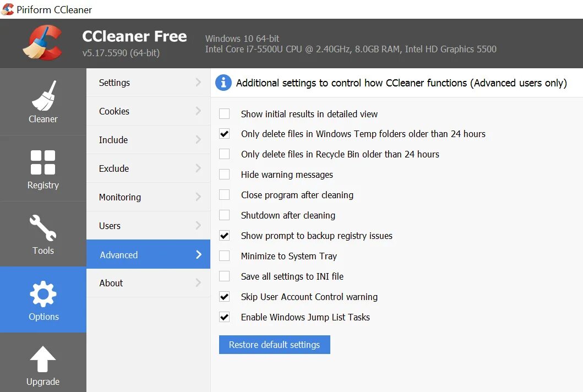Click chevron next to Monitoring
Viewport: 583px width, 392px height.
coord(198,197)
